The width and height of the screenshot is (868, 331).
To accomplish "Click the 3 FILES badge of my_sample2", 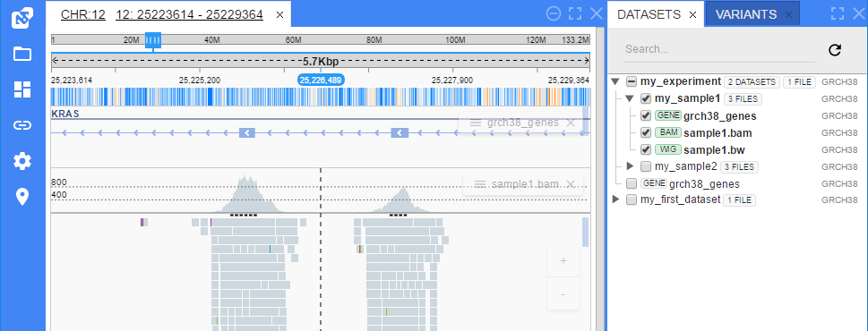I will click(x=740, y=167).
